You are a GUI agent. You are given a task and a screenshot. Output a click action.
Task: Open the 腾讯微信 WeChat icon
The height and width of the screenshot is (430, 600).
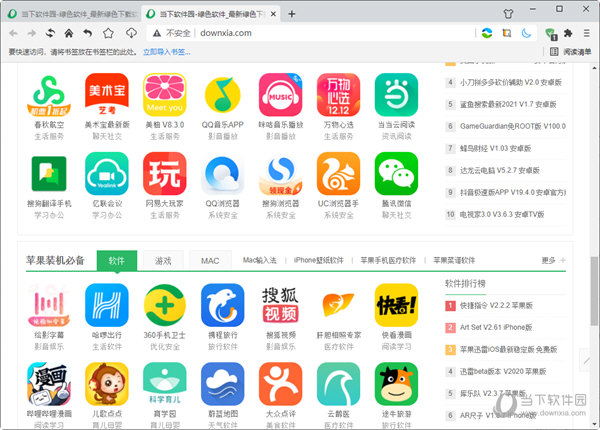396,174
